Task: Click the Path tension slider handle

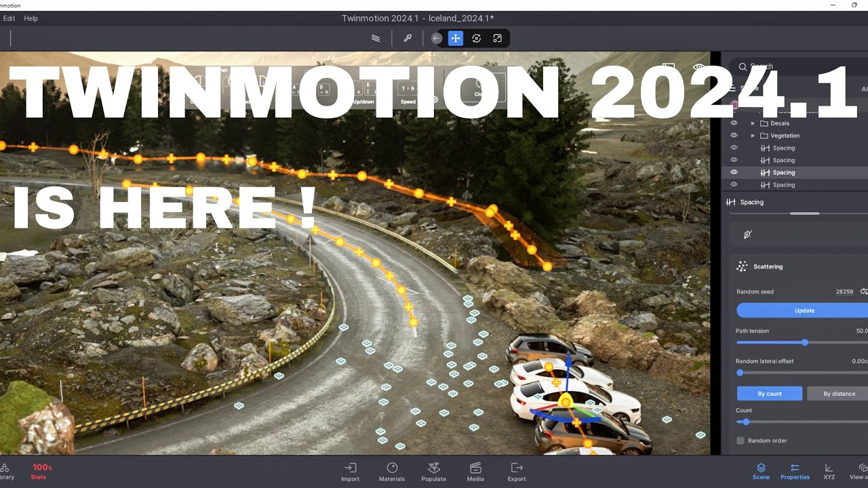Action: pos(805,342)
